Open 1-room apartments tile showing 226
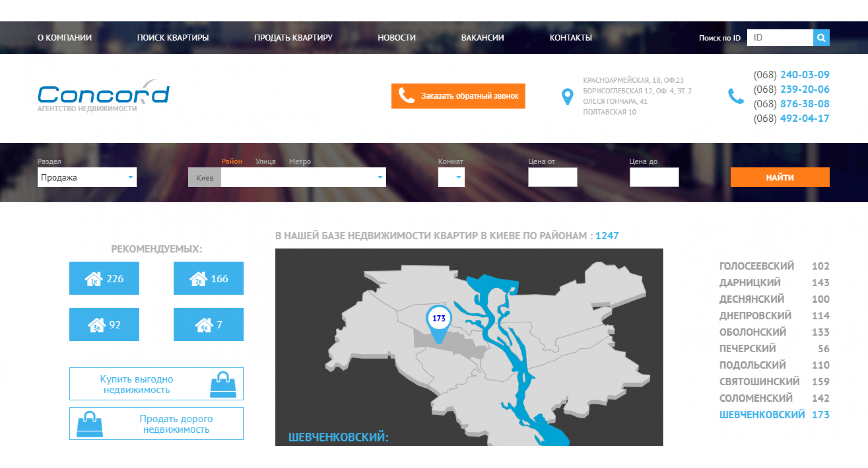This screenshot has width=868, height=468. point(104,278)
